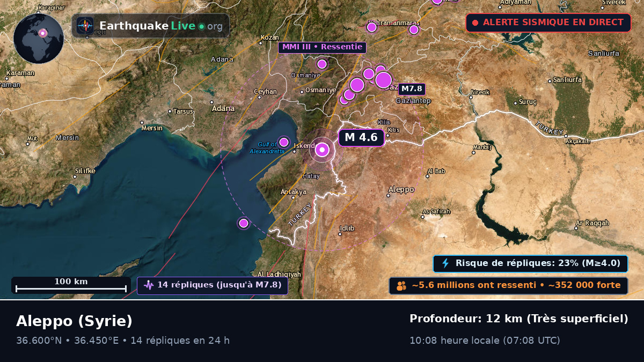This screenshot has width=644, height=362.
Task: Click the 100 km scale bar
Action: point(71,285)
